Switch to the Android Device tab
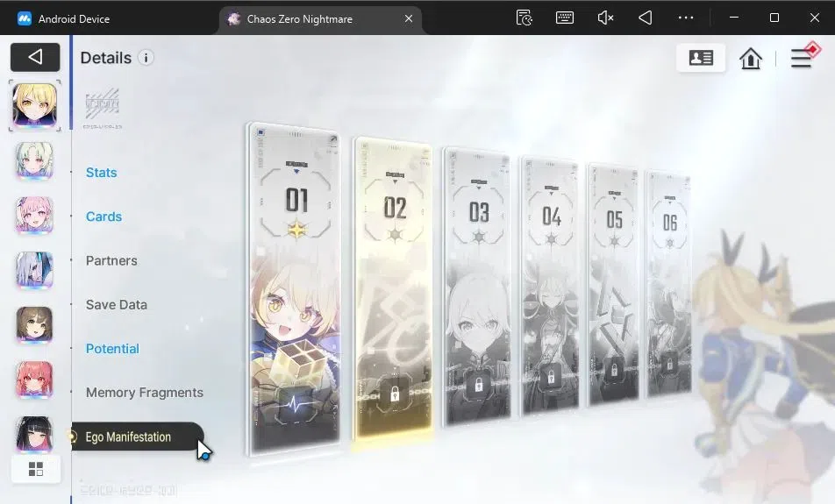 point(64,18)
